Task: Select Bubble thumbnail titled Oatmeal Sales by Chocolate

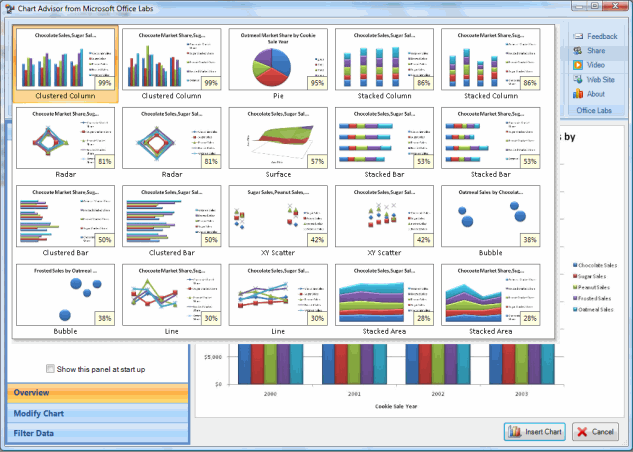Action: click(x=490, y=216)
